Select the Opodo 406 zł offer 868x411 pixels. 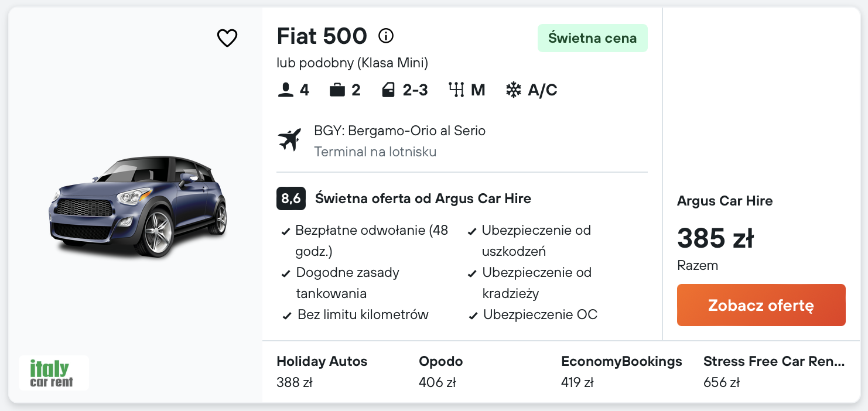click(x=440, y=371)
